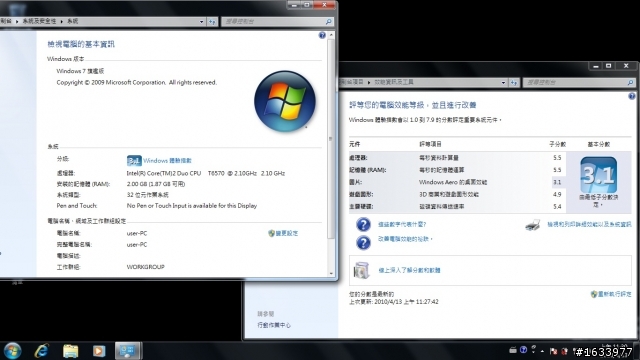This screenshot has width=640, height=360.
Task: Click the keyboard input icon in tray
Action: tap(513, 350)
